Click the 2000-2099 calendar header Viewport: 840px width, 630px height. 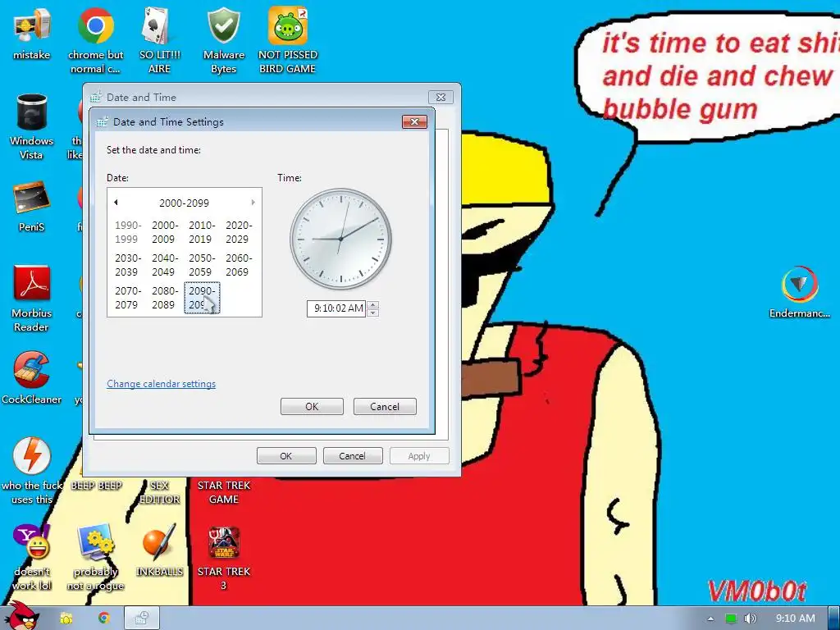pos(184,203)
